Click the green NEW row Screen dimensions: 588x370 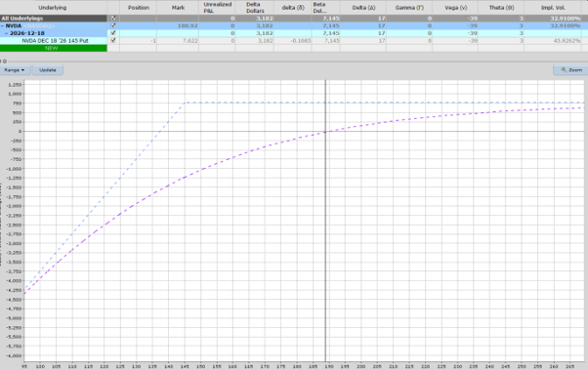click(54, 48)
